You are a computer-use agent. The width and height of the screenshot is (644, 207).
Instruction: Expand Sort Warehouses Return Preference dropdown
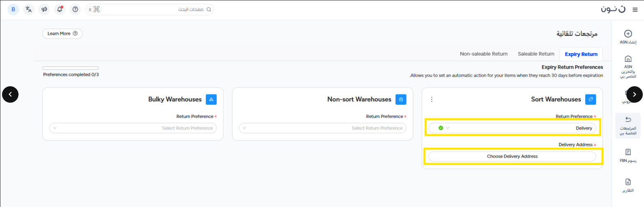click(512, 128)
